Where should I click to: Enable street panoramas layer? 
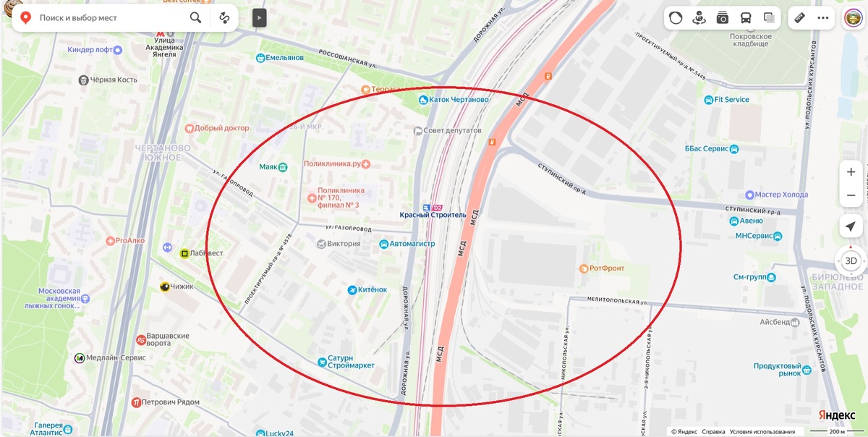[699, 18]
